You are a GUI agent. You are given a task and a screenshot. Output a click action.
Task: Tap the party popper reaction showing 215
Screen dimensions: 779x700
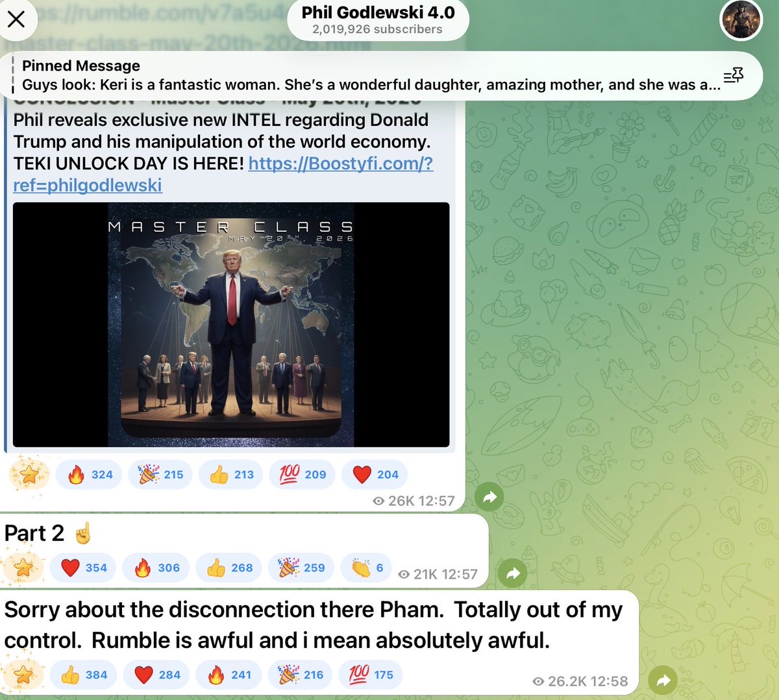[x=160, y=474]
